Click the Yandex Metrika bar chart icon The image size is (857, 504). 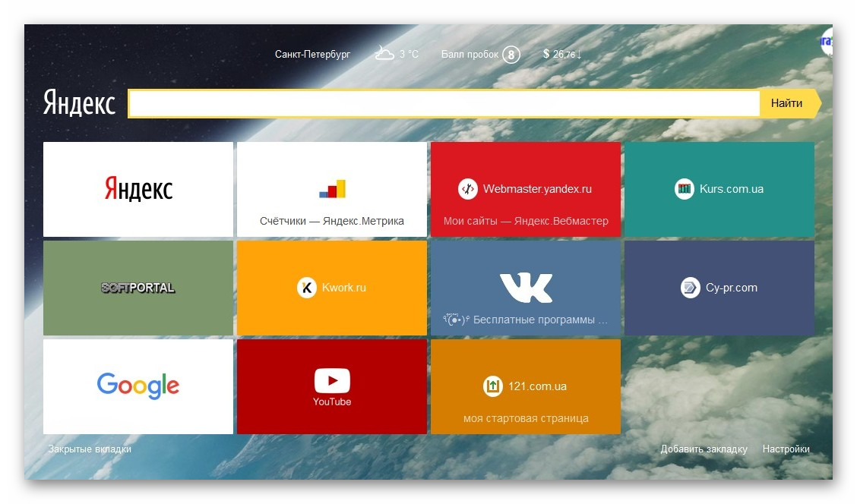click(x=332, y=189)
